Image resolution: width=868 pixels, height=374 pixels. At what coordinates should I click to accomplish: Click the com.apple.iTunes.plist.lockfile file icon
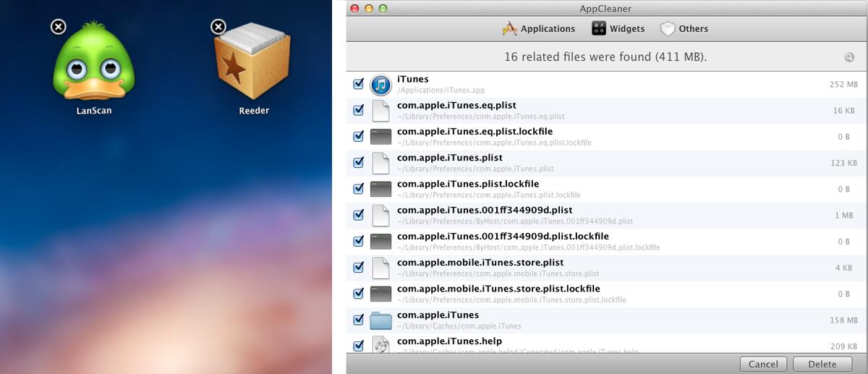tap(380, 189)
